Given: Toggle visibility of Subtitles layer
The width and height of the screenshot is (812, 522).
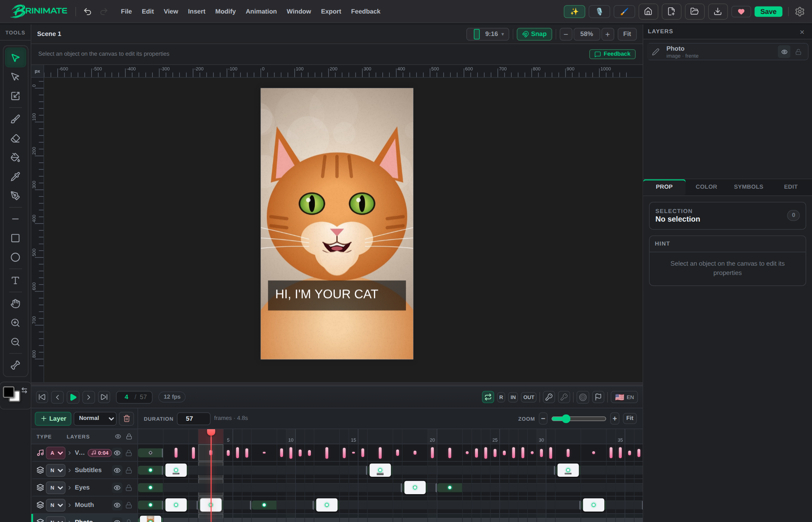Looking at the screenshot, I should 117,470.
